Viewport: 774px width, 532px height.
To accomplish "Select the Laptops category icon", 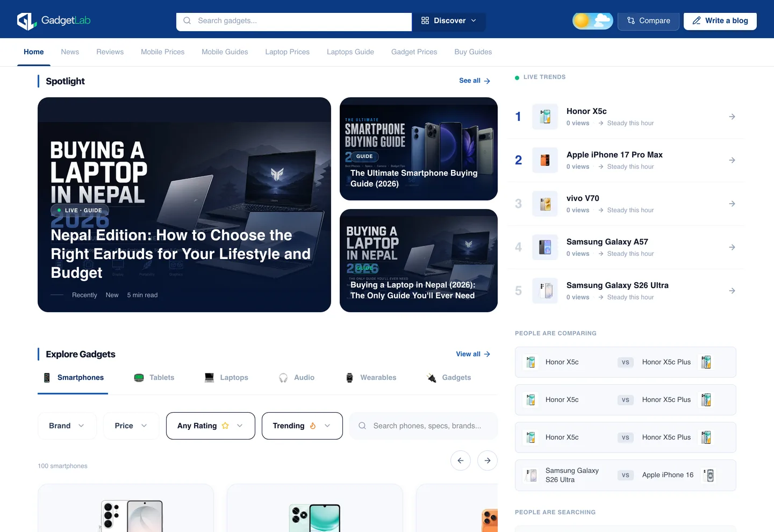I will tap(209, 378).
